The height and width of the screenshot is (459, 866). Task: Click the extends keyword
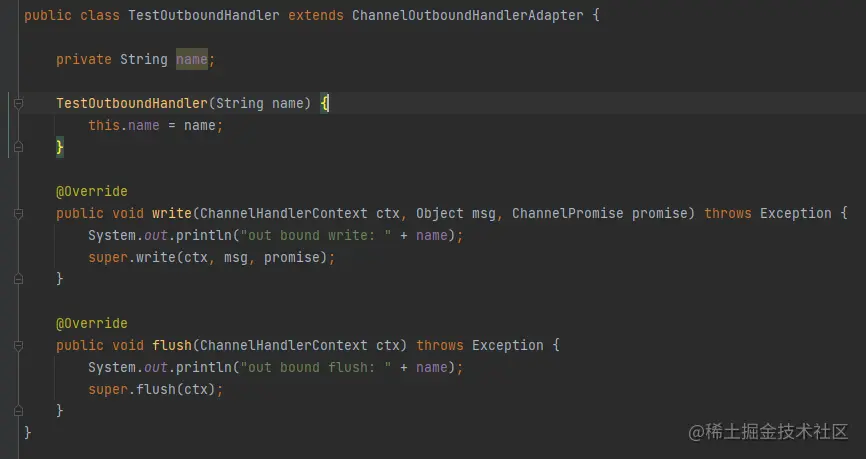315,15
